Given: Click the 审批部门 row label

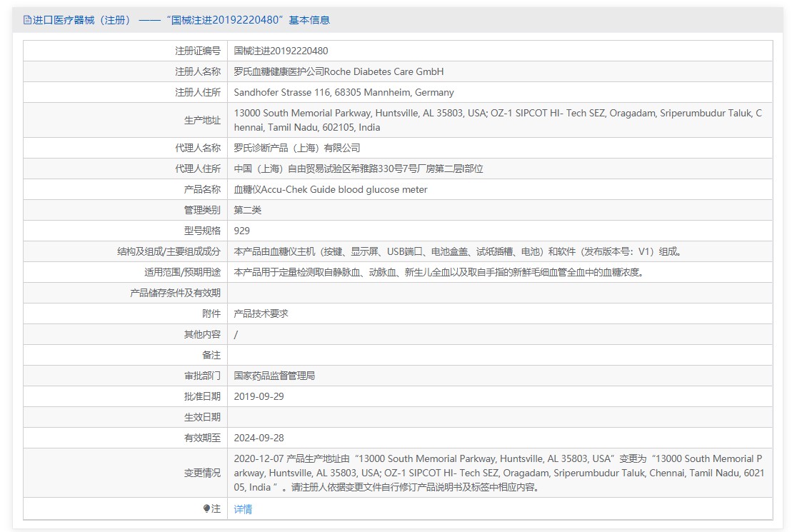Looking at the screenshot, I should pyautogui.click(x=202, y=376).
